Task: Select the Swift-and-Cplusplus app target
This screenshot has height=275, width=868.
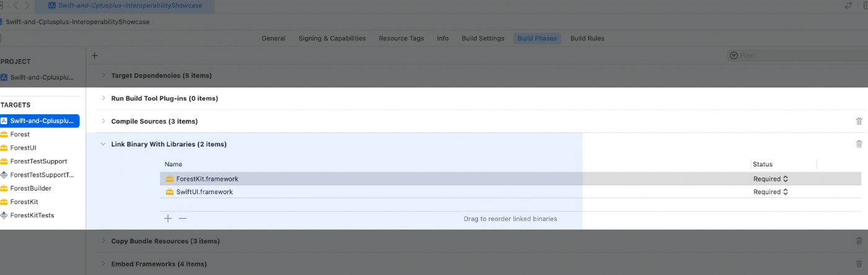Action: [40, 121]
